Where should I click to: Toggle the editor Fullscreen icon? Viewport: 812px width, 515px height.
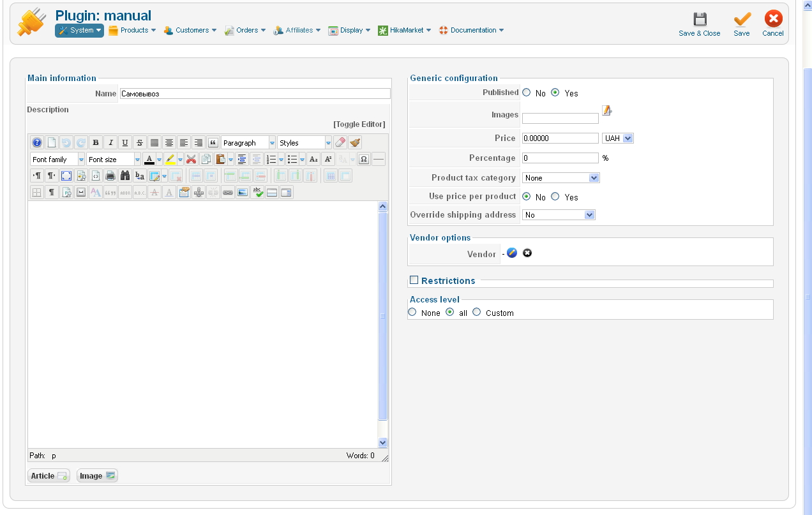66,175
